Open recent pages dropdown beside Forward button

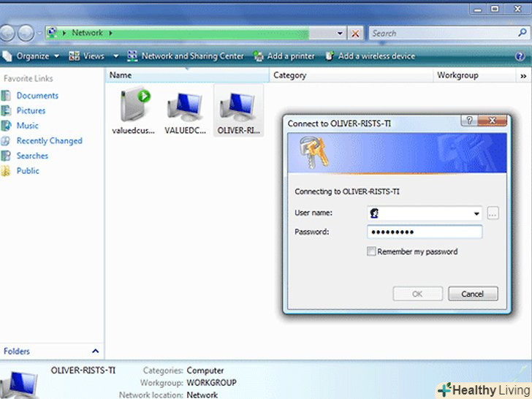[39, 34]
